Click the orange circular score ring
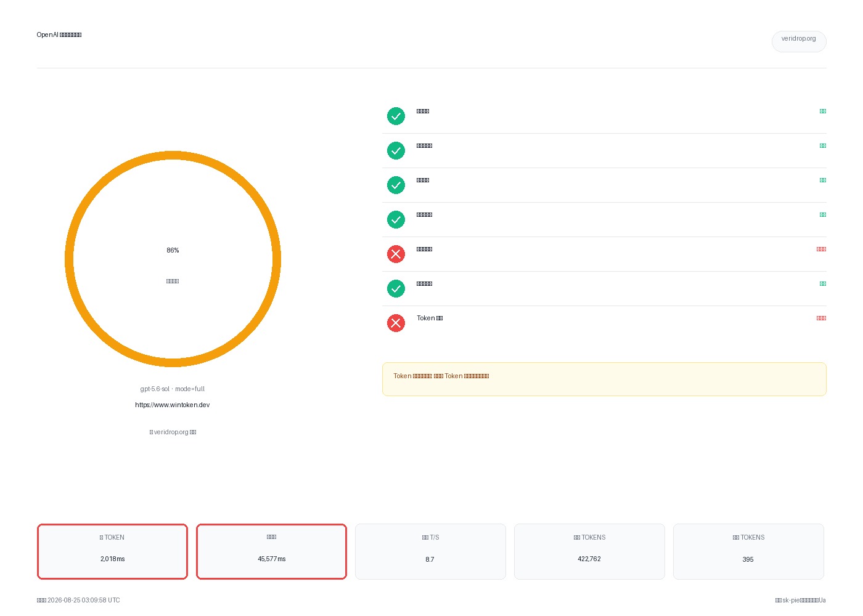 click(173, 259)
